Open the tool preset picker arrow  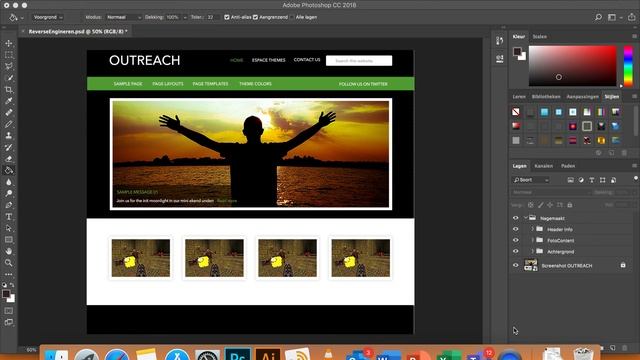point(22,18)
